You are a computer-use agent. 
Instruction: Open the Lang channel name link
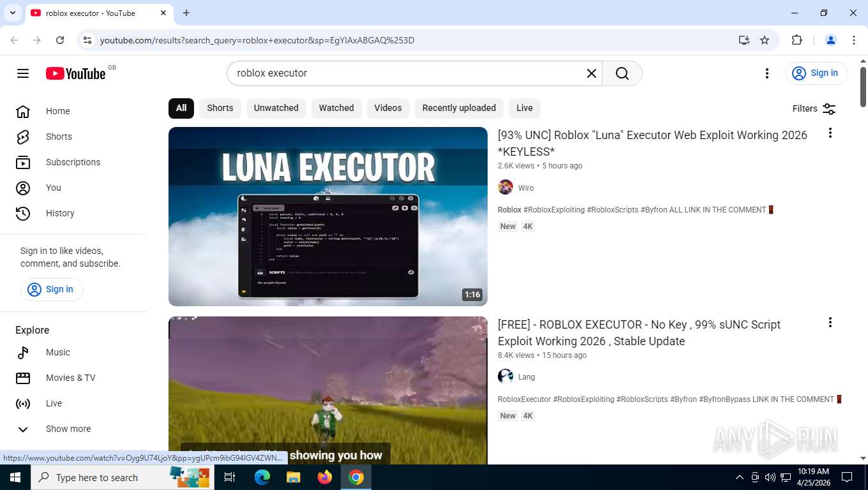tap(527, 377)
